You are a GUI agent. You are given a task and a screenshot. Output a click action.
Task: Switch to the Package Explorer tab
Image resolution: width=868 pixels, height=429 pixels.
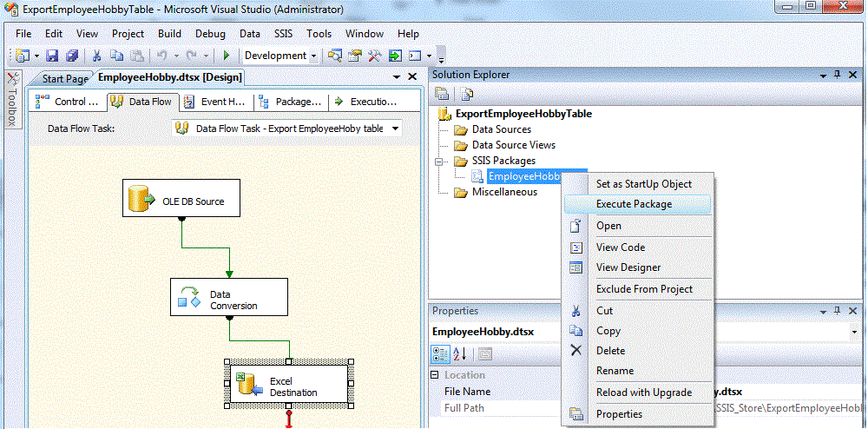click(x=291, y=102)
